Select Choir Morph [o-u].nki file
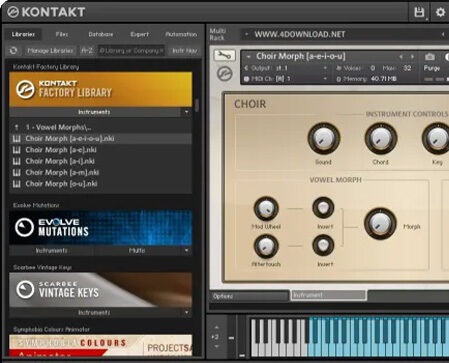The width and height of the screenshot is (449, 363). click(x=101, y=184)
